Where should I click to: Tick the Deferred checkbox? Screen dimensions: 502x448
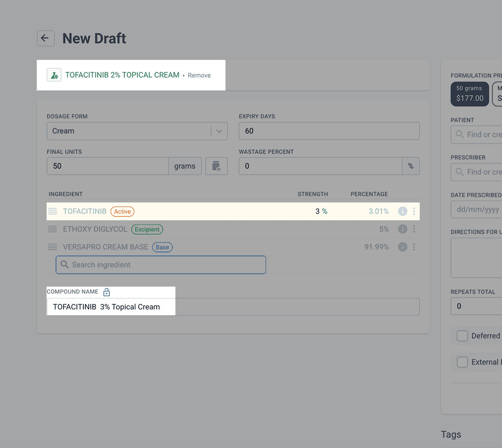[x=462, y=336]
